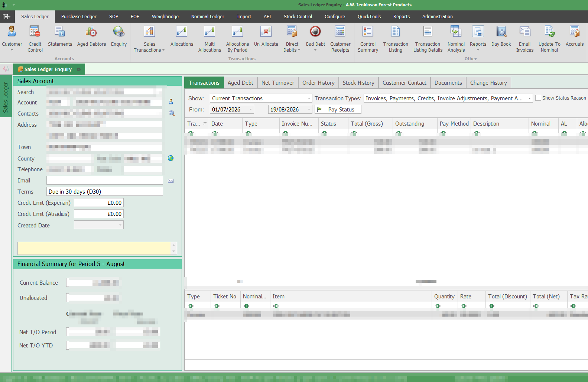Open the Control Summary report
Image resolution: width=588 pixels, height=382 pixels.
point(368,38)
